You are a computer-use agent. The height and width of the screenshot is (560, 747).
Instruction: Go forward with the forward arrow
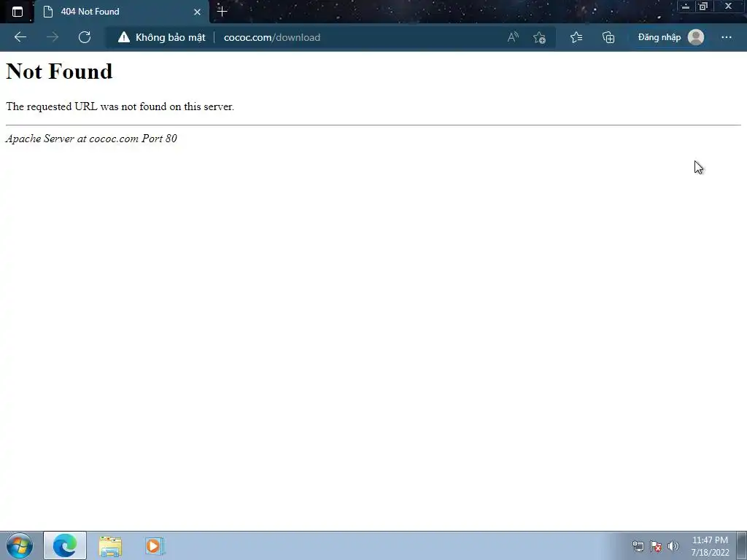pyautogui.click(x=53, y=37)
